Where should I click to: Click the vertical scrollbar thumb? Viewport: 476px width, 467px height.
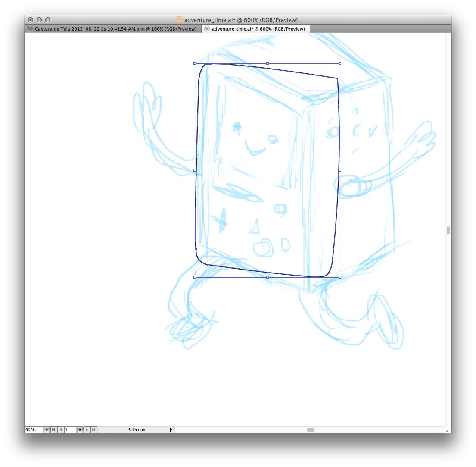click(448, 230)
